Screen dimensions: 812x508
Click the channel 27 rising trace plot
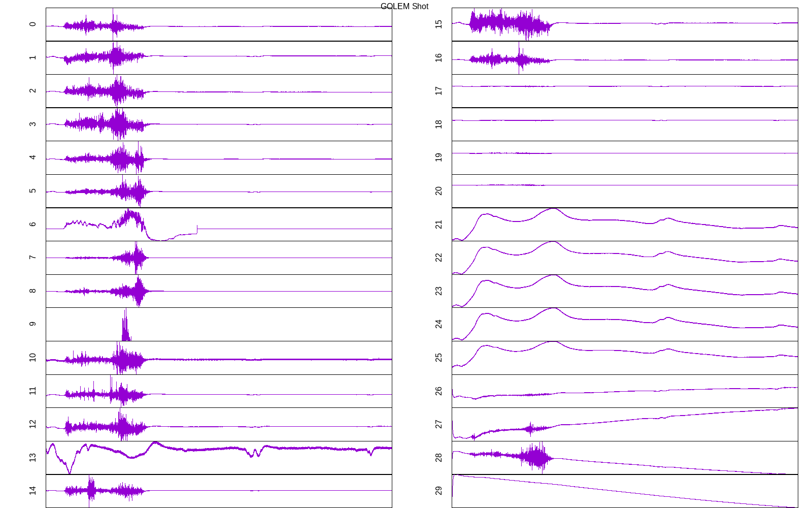pos(625,424)
